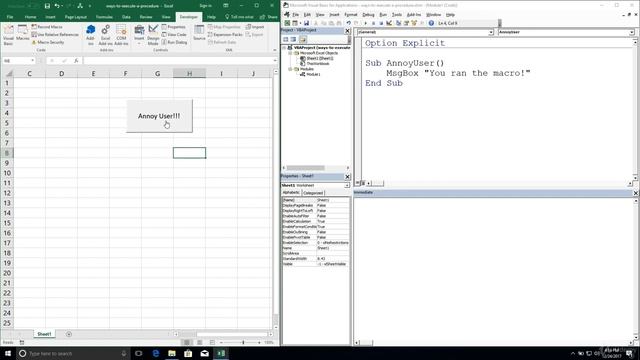
Task: Collapse the Microsoft Excel Objects folder
Action: click(x=290, y=53)
